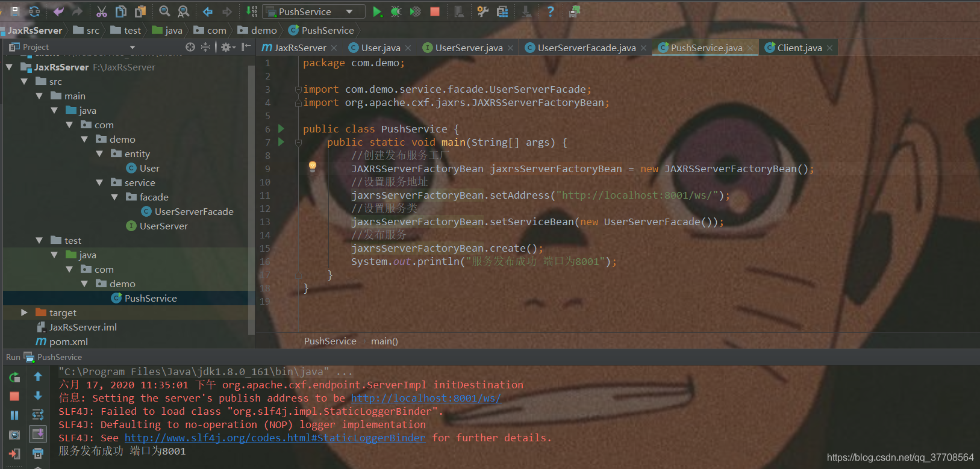
Task: Close the Client.java tab
Action: point(830,48)
